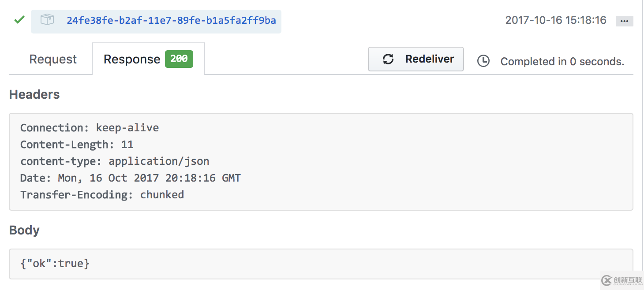
Task: Click the sync arrows icon in Redeliver
Action: 388,59
